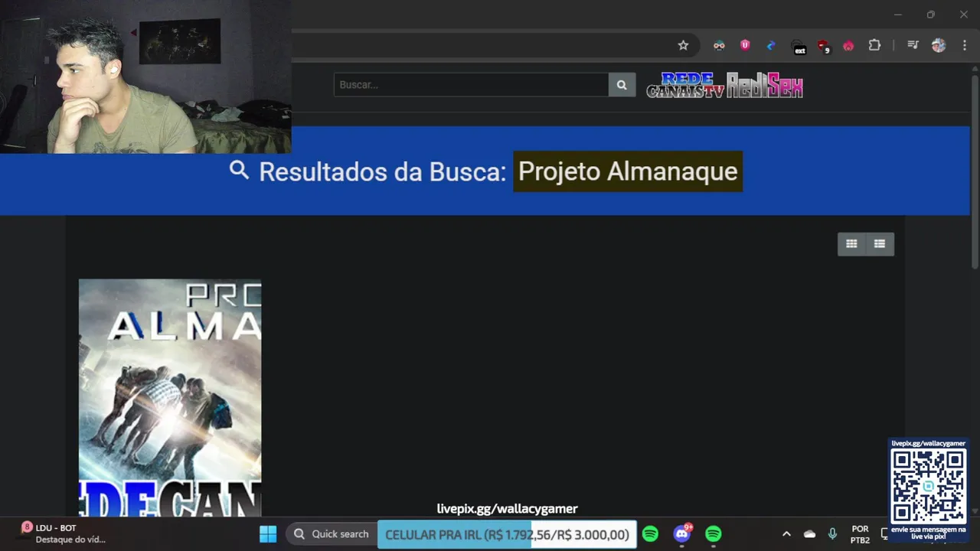This screenshot has width=980, height=551.
Task: Open the Rede Canais TV logo link
Action: (685, 85)
